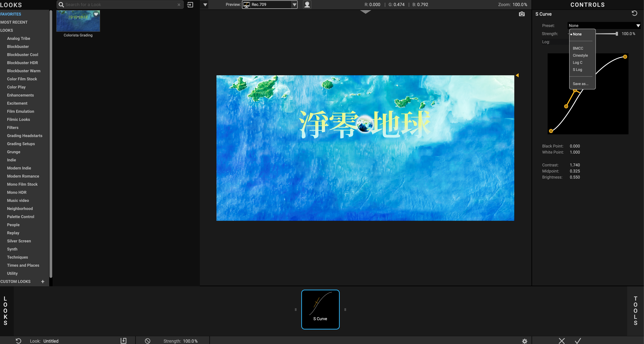Open the Preview Rec.709 dropdown
The image size is (644, 344).
pos(269,5)
